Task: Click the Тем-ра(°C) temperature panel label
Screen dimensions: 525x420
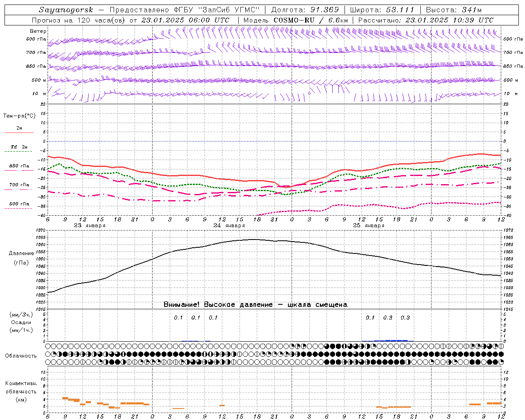Action: tap(19, 116)
